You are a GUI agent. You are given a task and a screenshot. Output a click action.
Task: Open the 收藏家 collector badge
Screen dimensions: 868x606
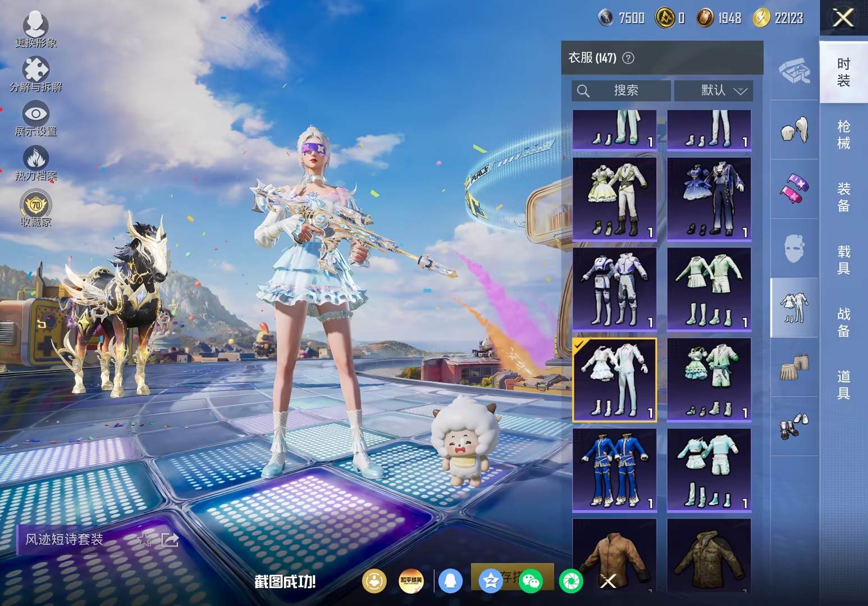[35, 208]
